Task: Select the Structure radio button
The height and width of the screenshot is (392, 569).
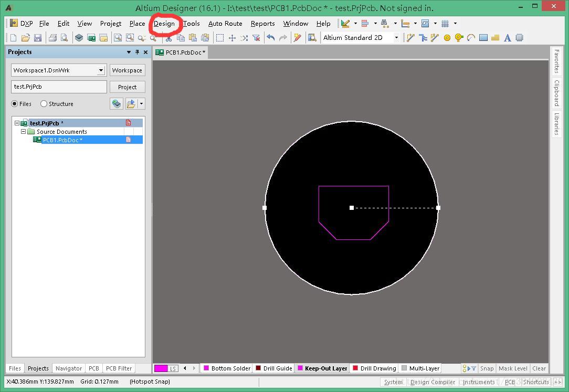Action: [x=44, y=104]
